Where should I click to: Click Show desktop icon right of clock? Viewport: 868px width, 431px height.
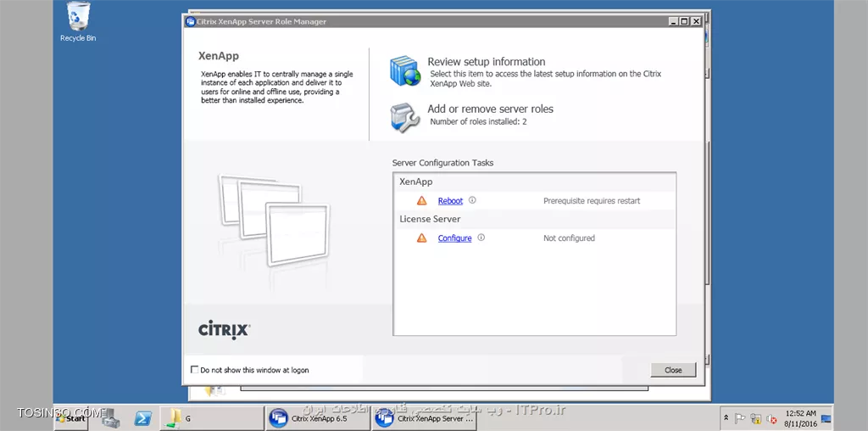click(826, 418)
